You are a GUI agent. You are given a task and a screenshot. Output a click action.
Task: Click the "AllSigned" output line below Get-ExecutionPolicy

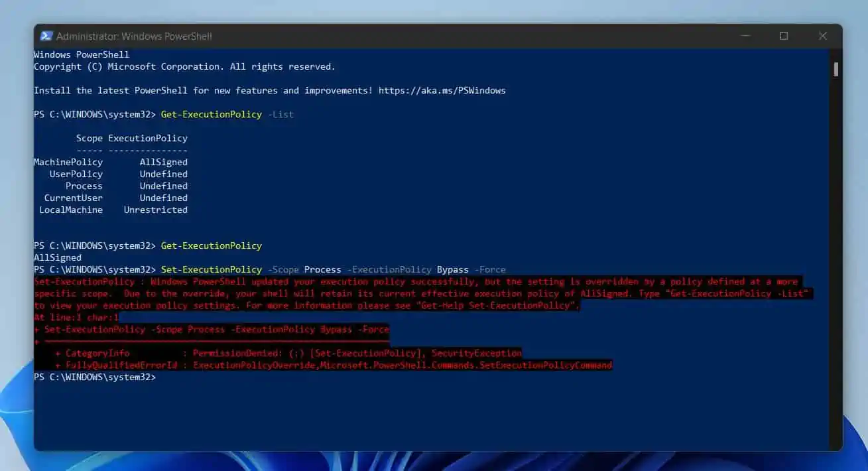[58, 257]
